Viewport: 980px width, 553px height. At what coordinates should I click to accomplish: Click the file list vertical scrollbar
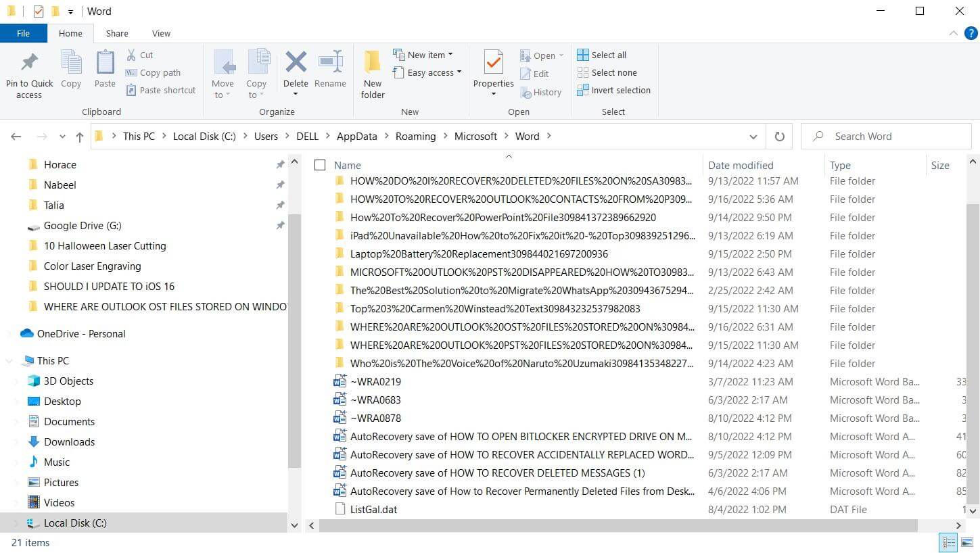[x=973, y=353]
